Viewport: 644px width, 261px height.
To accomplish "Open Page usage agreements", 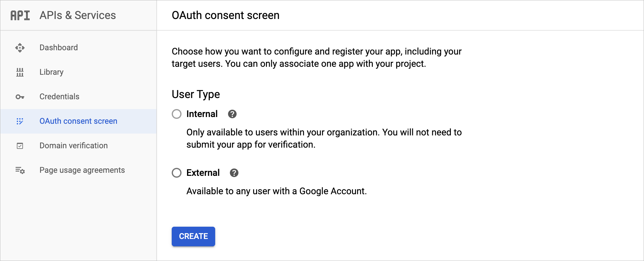I will tap(82, 170).
